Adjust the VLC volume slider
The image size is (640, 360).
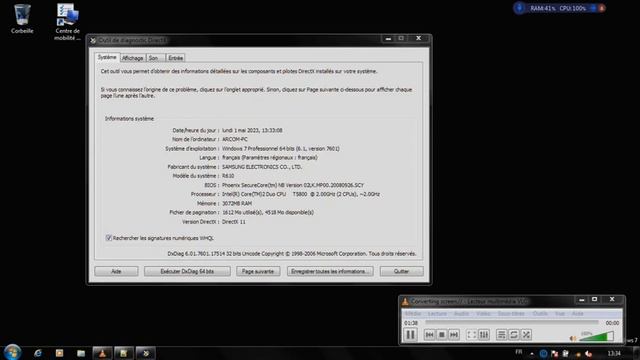[596, 336]
